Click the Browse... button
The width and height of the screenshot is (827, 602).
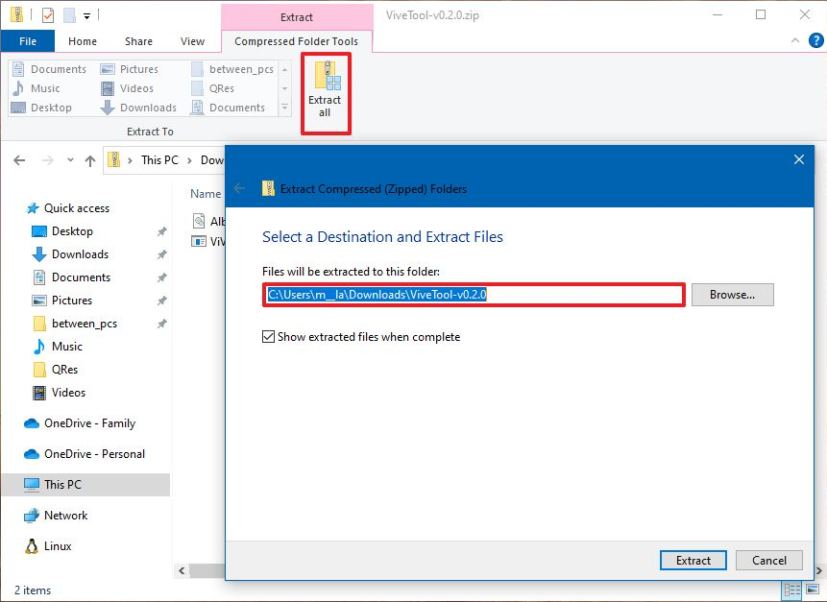(x=732, y=294)
